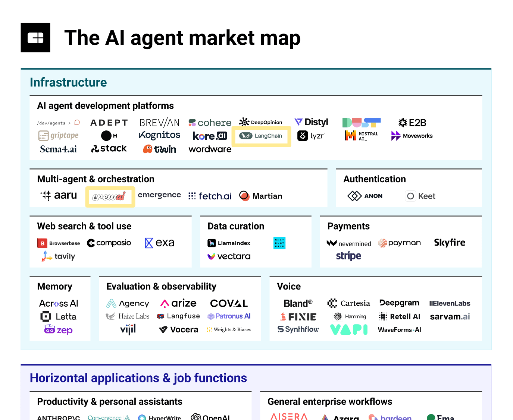Click the Anon logo under Authentication

click(x=365, y=196)
